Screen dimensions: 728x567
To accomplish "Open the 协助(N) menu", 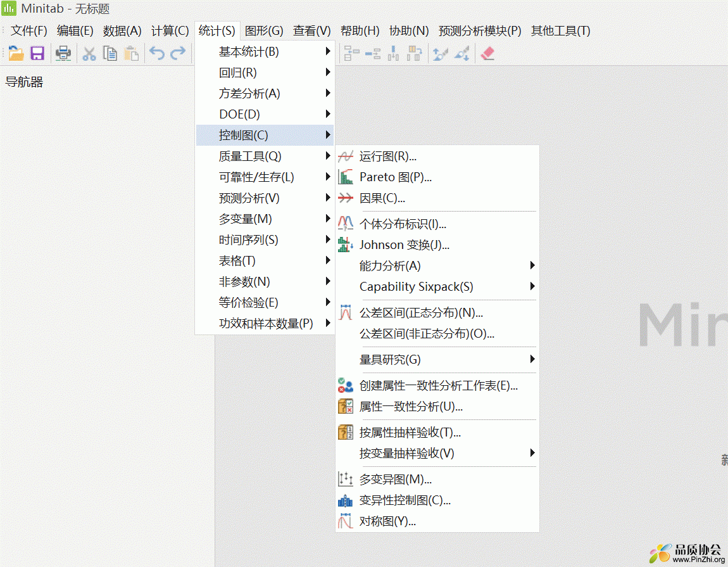I will coord(409,30).
